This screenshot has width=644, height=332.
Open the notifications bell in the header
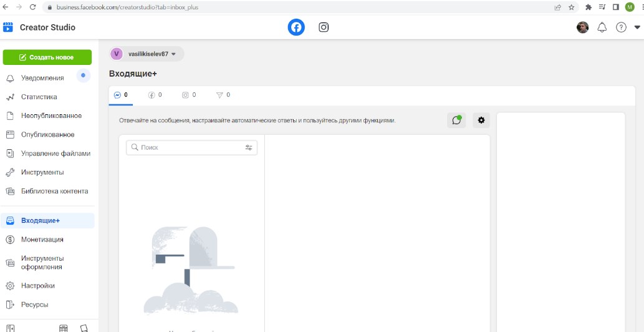(602, 27)
